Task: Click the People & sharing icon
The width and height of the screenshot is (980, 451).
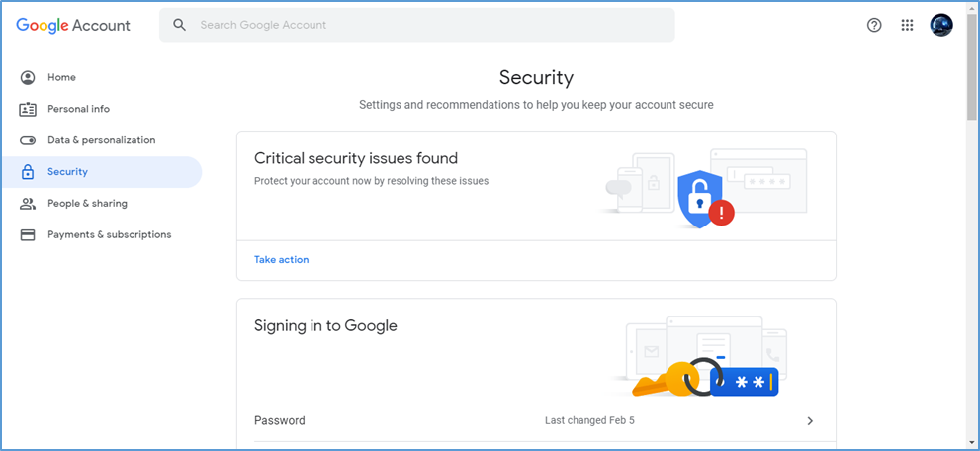Action: click(x=28, y=204)
